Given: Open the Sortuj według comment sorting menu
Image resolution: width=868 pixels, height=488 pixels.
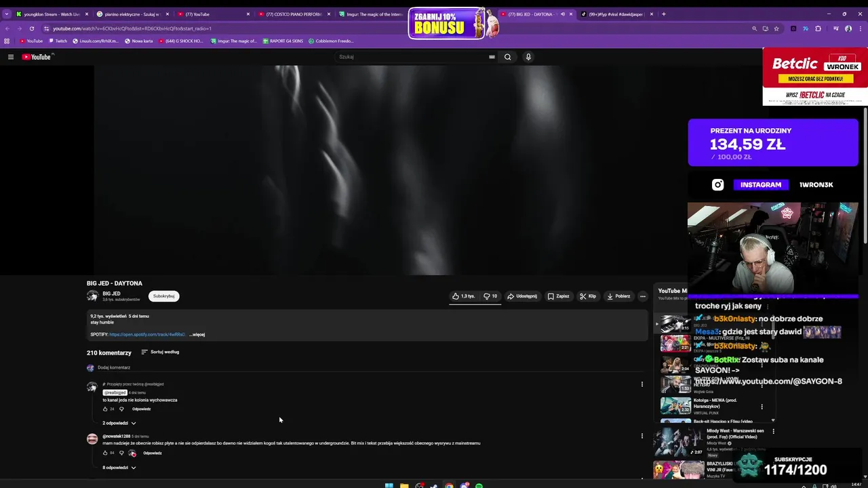Looking at the screenshot, I should point(160,352).
